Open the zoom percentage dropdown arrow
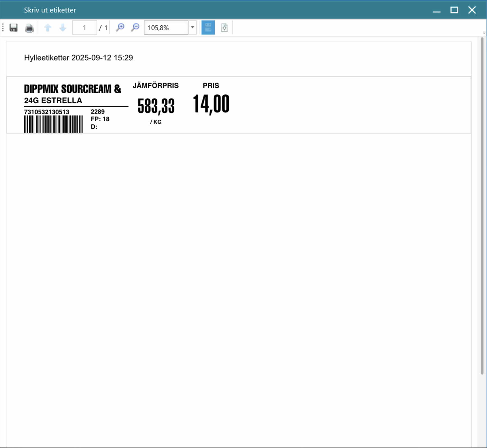Image resolution: width=487 pixels, height=448 pixels. point(192,28)
